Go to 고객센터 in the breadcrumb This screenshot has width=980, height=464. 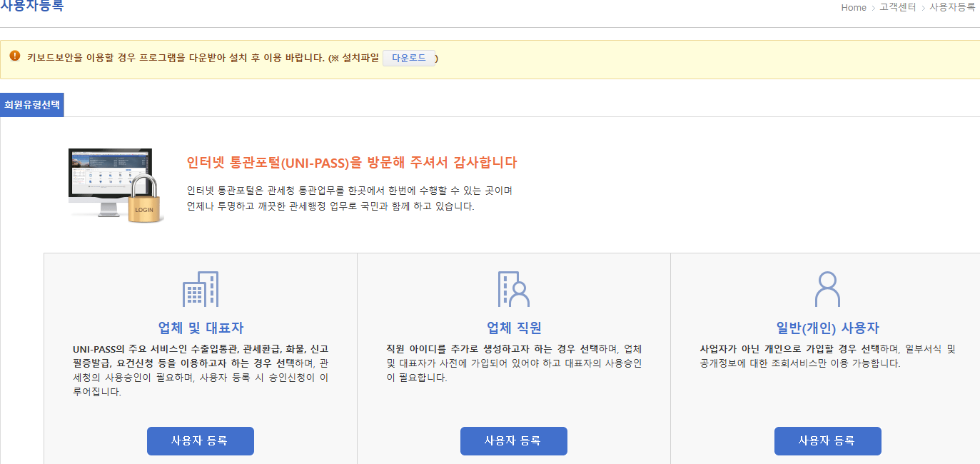point(897,8)
